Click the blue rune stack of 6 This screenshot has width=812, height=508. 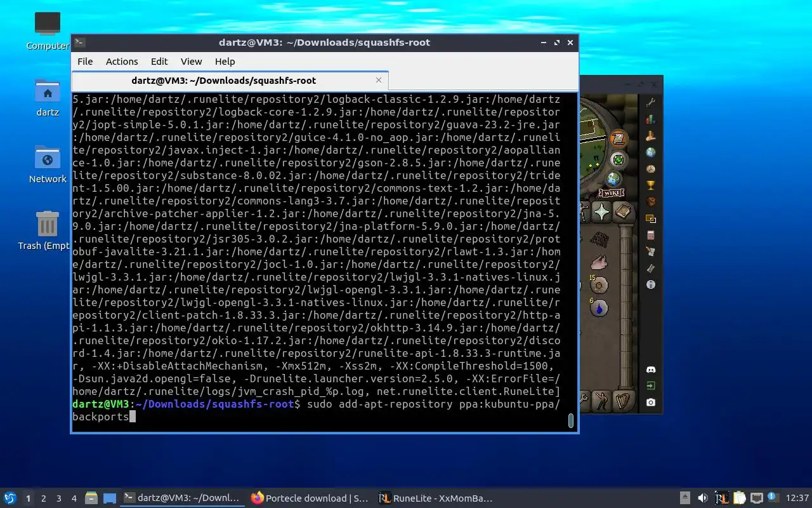(599, 307)
